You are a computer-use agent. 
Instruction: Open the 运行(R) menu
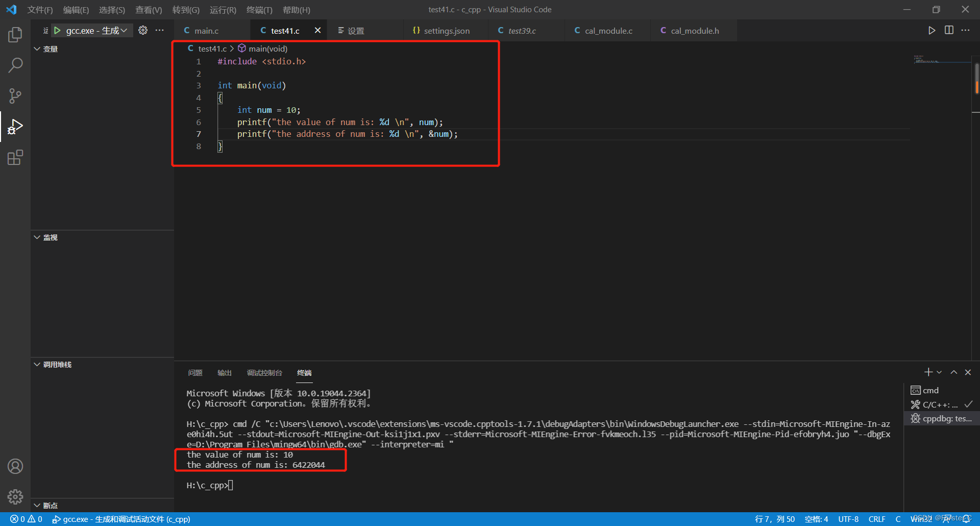tap(223, 10)
